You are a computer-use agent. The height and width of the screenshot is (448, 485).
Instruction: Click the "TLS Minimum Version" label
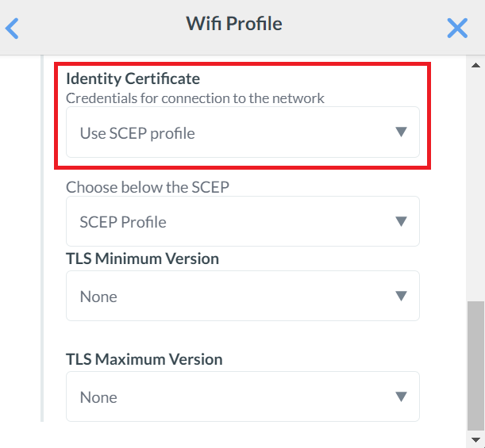click(x=142, y=258)
